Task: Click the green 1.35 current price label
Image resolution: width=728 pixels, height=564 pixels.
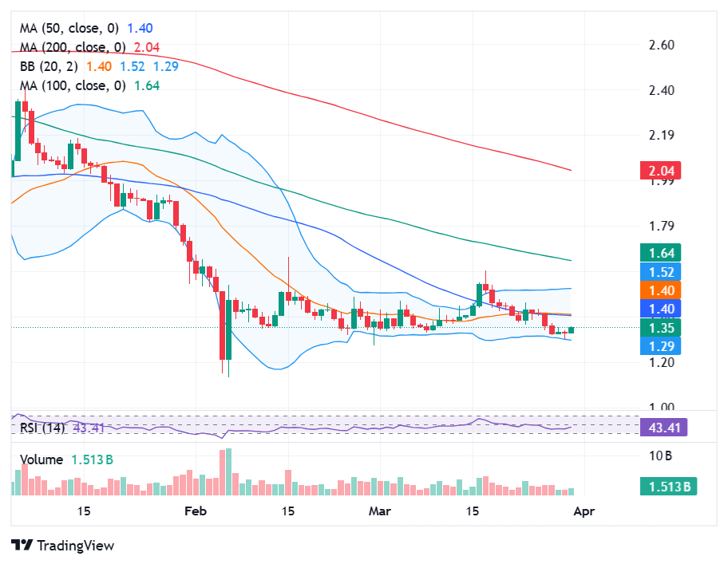Action: 659,328
